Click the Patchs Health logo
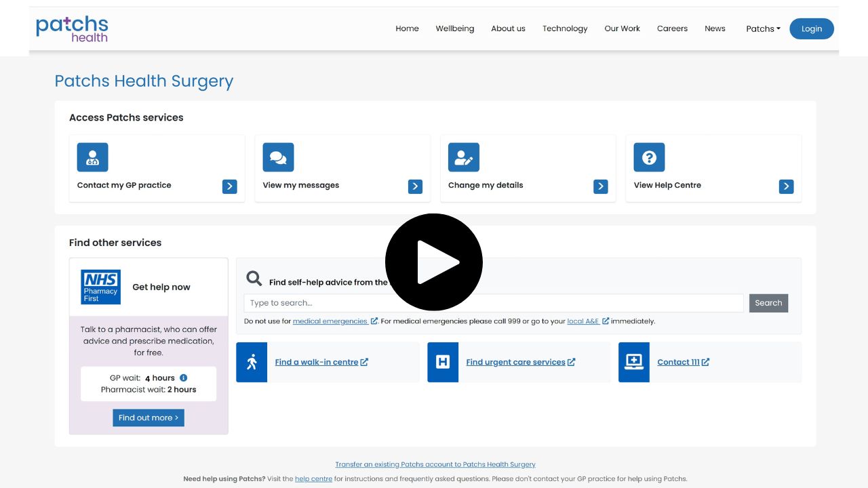This screenshot has height=488, width=868. pos(72,29)
